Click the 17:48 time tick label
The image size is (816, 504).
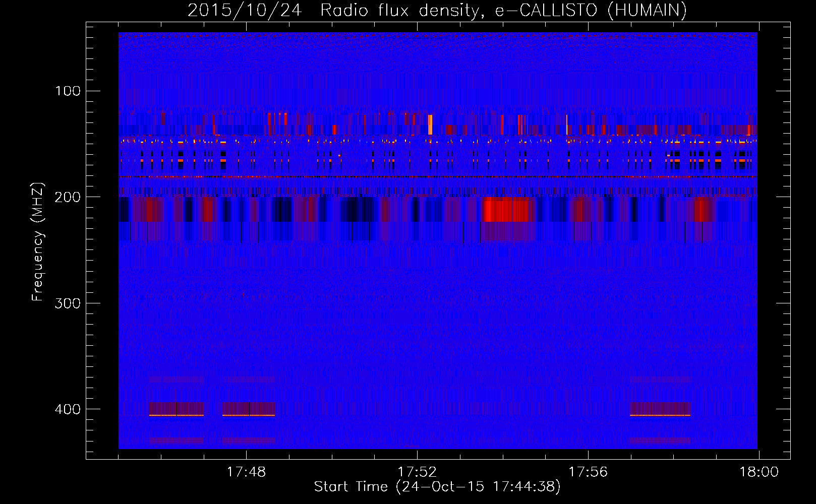click(247, 472)
